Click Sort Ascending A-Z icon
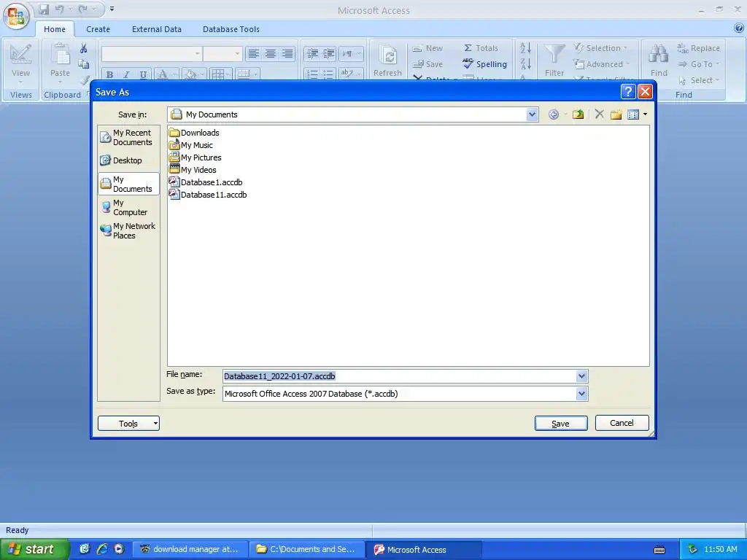Image resolution: width=747 pixels, height=560 pixels. click(525, 47)
